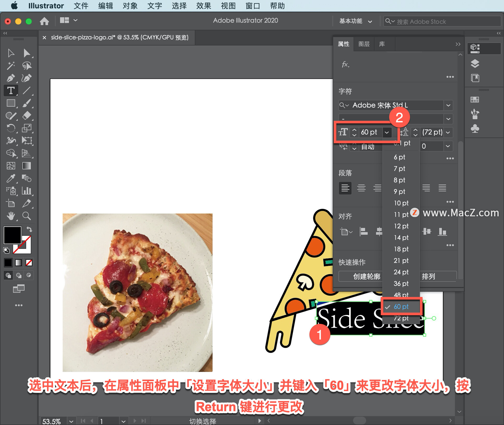504x425 pixels.
Task: Click the 排列 button
Action: (x=438, y=276)
